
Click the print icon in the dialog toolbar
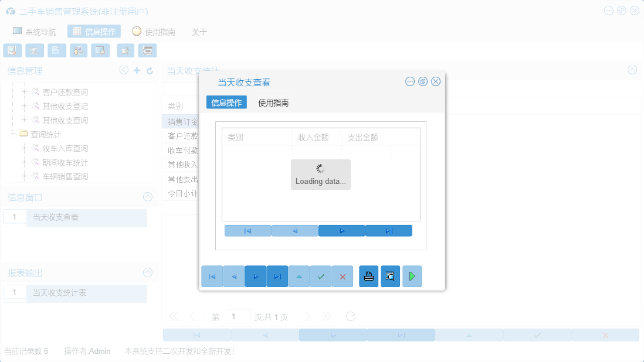(368, 276)
